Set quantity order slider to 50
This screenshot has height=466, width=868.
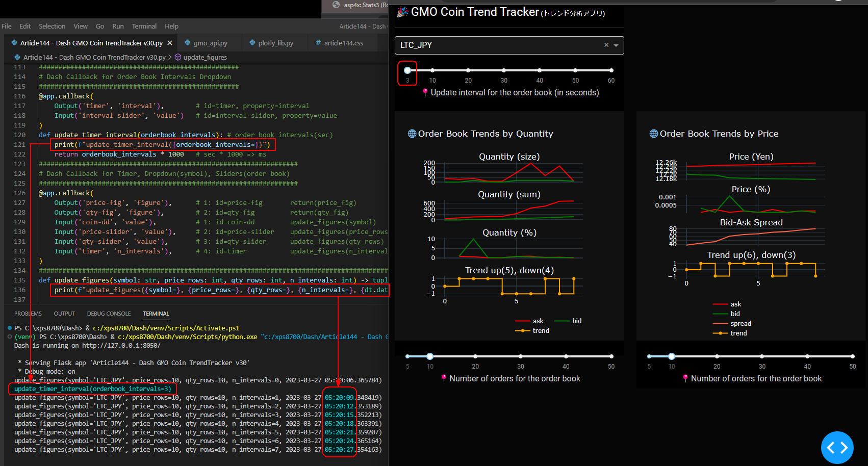click(611, 356)
